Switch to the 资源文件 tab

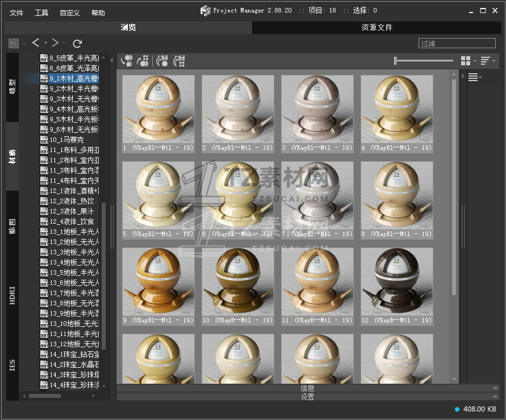click(377, 27)
